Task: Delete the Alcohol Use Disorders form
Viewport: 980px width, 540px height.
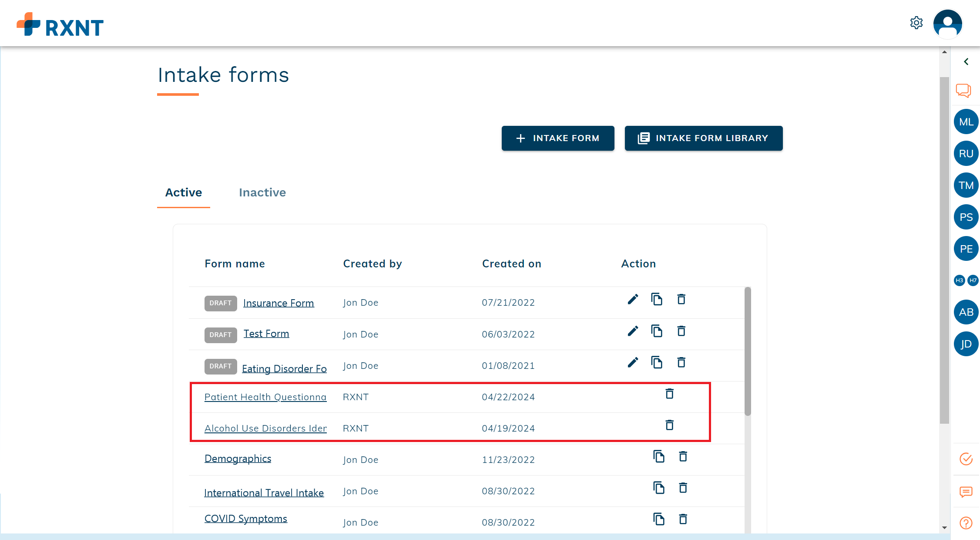Action: [670, 425]
